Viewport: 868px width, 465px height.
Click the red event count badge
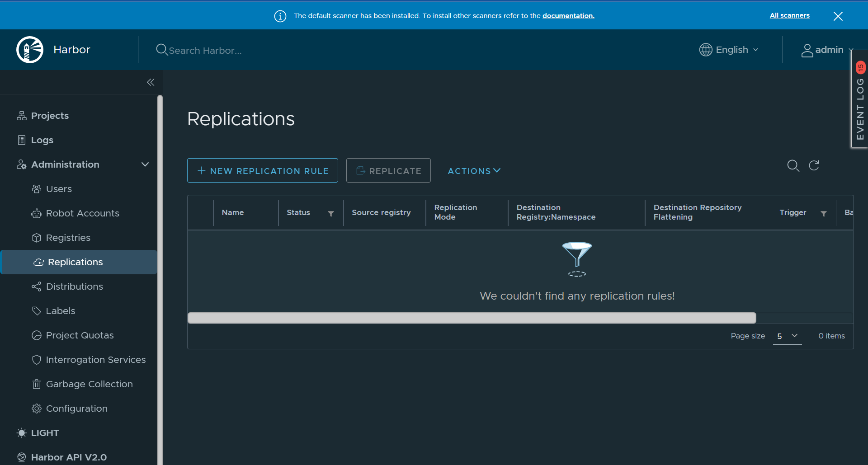[860, 68]
